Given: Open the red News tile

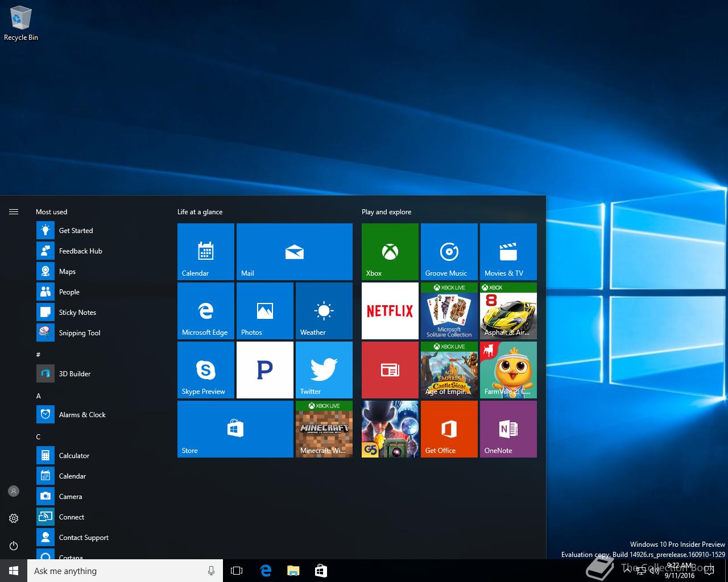Looking at the screenshot, I should pos(390,370).
